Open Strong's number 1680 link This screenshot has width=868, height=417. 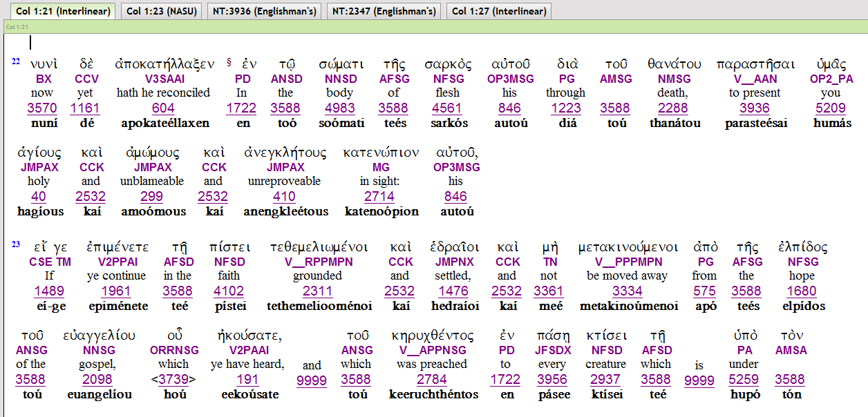[x=802, y=291]
